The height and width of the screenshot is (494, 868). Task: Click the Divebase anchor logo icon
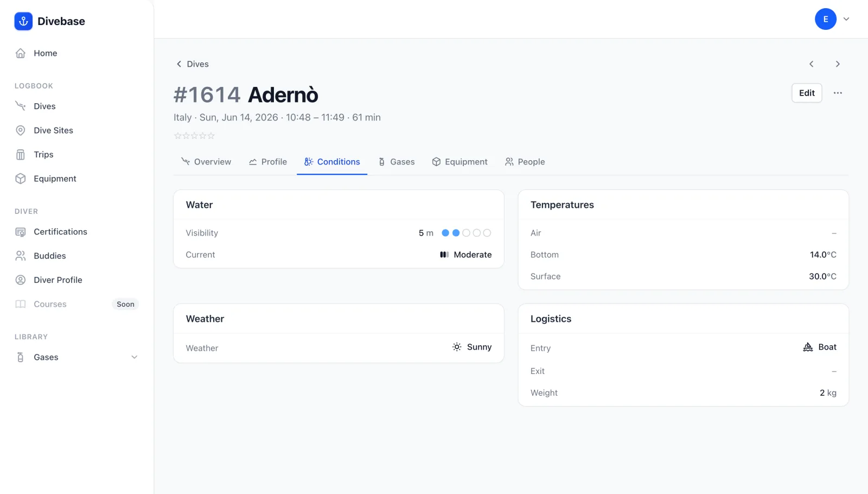click(23, 21)
